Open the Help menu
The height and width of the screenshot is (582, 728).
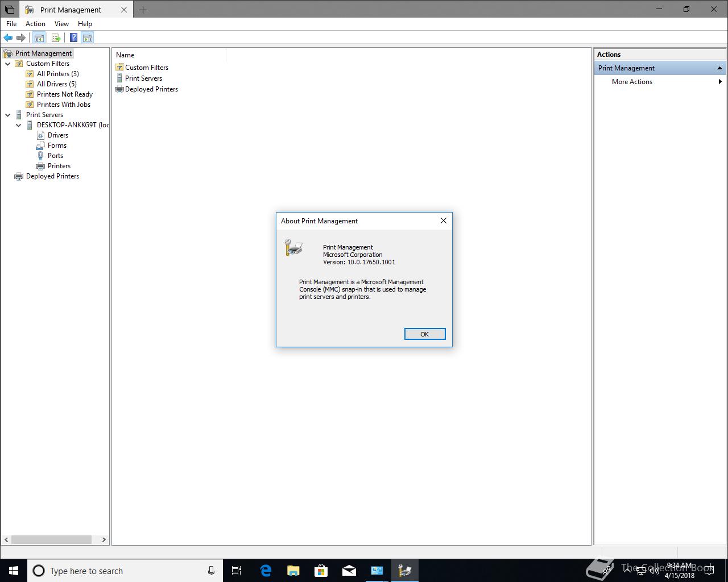click(x=85, y=24)
